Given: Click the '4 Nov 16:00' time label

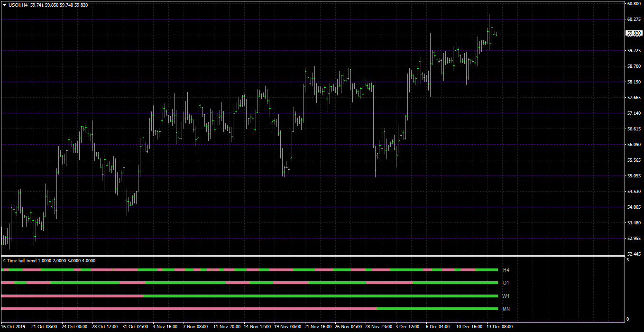Looking at the screenshot, I should point(165,327).
